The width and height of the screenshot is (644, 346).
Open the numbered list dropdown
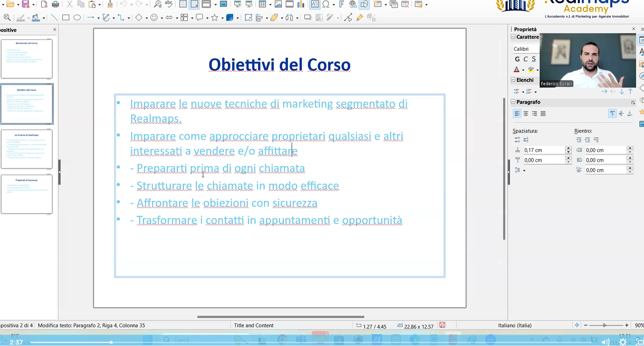click(536, 92)
